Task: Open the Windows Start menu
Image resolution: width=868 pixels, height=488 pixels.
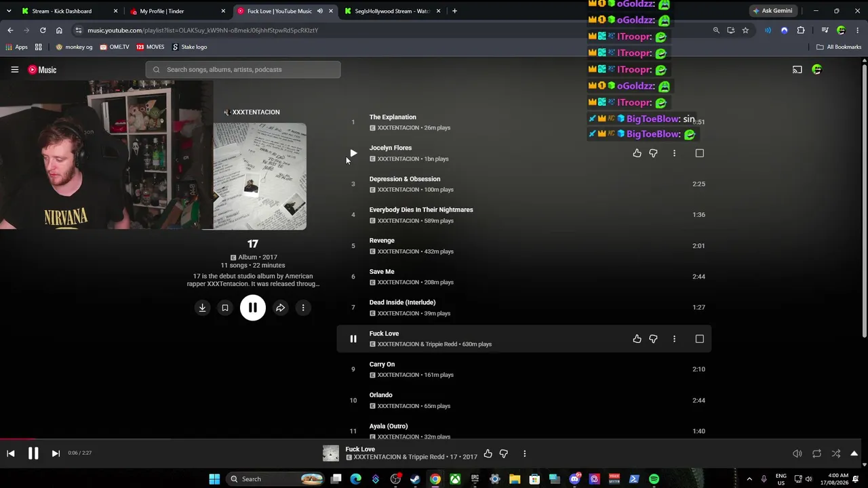Action: (x=214, y=479)
